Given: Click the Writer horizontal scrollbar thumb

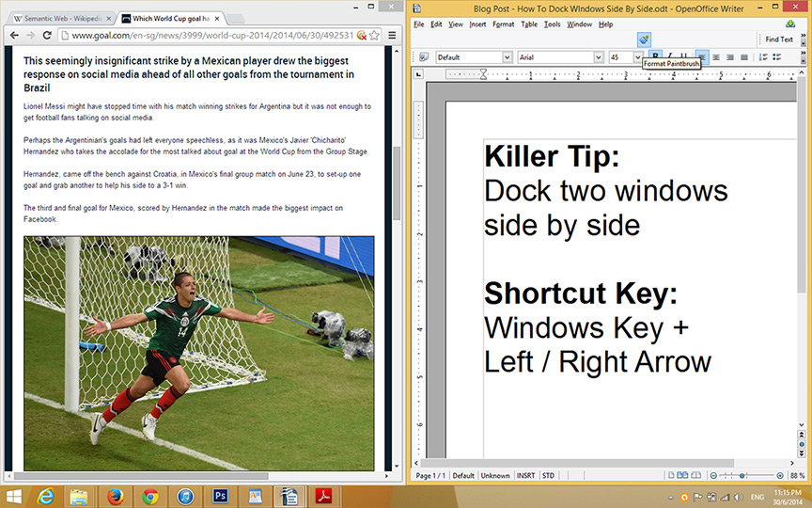Looking at the screenshot, I should 577,463.
